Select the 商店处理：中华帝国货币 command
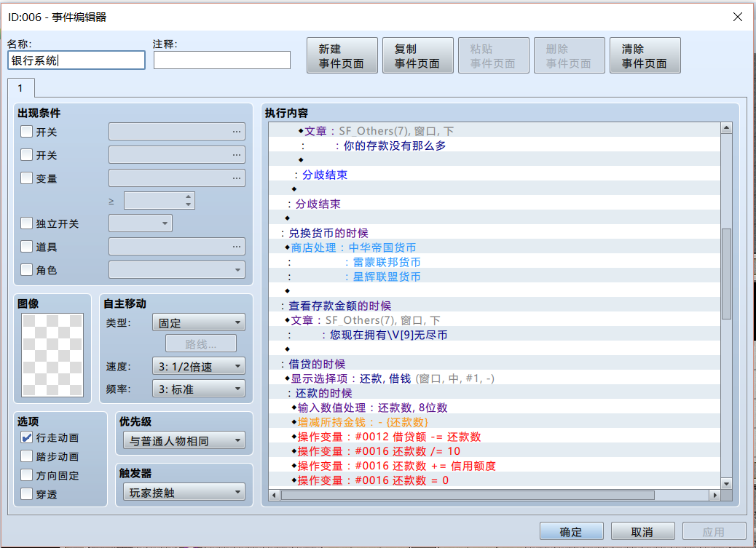The height and width of the screenshot is (548, 756). coord(495,247)
